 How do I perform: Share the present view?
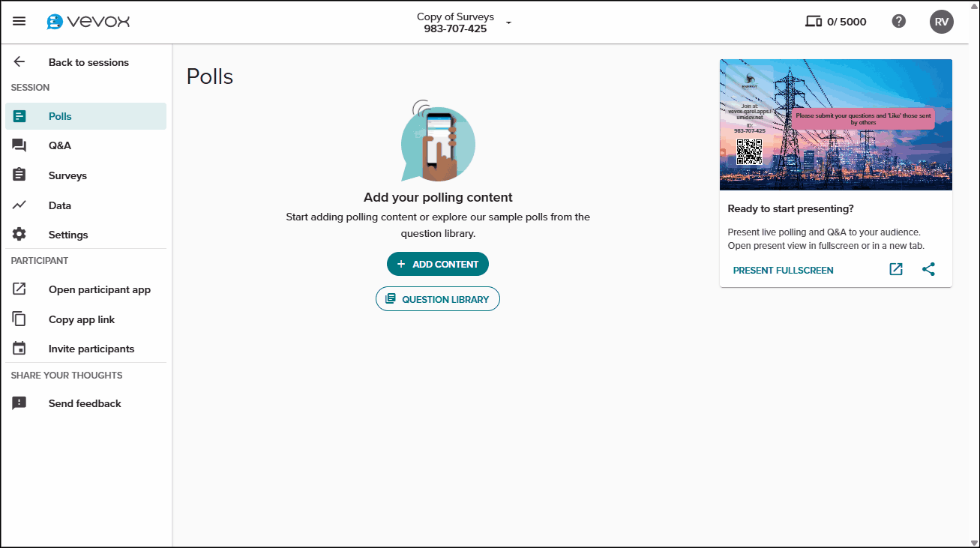click(x=928, y=269)
